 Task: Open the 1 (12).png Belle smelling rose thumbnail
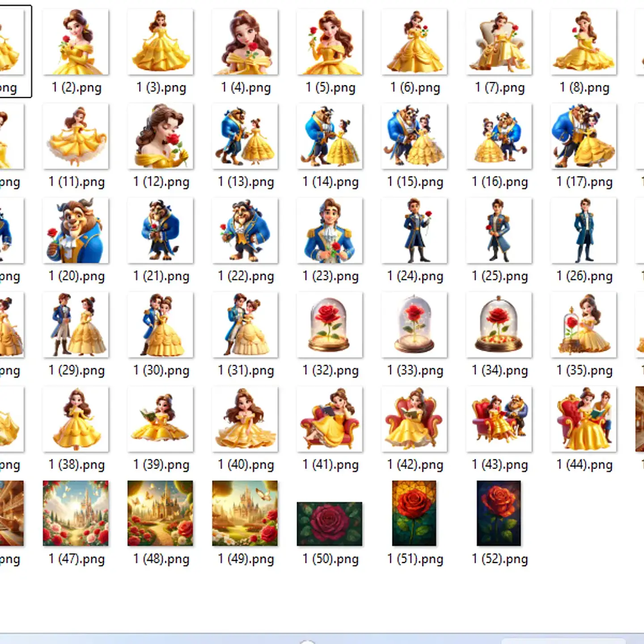coord(161,136)
